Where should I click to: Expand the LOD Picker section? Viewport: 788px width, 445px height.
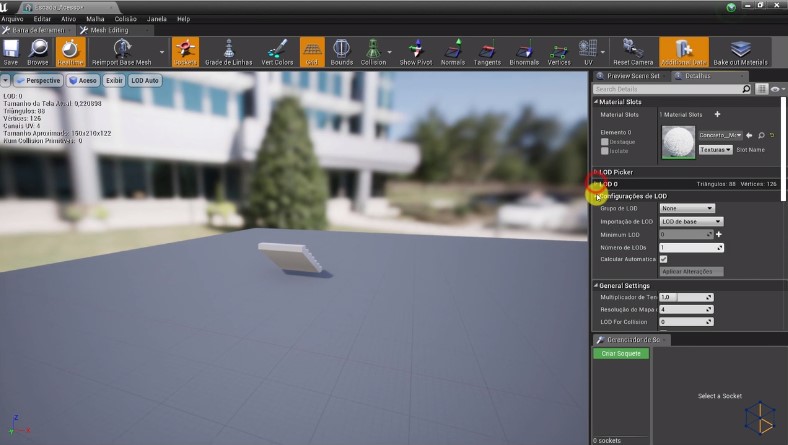point(596,172)
